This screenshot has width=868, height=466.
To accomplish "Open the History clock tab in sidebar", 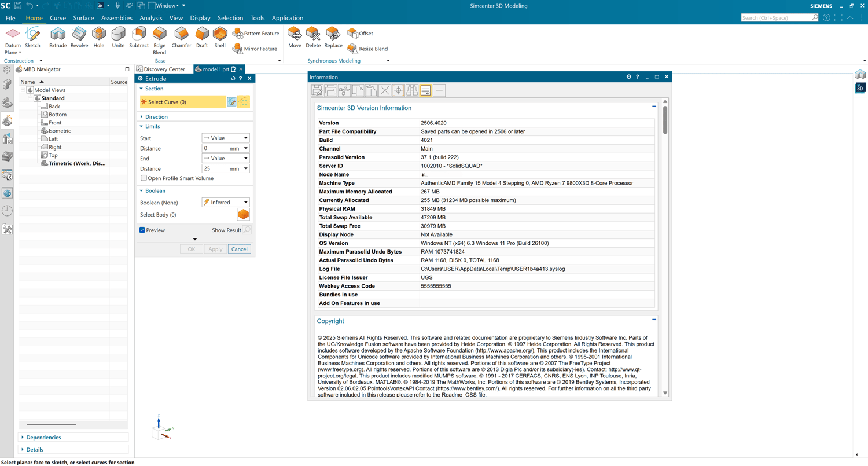I will 7,211.
